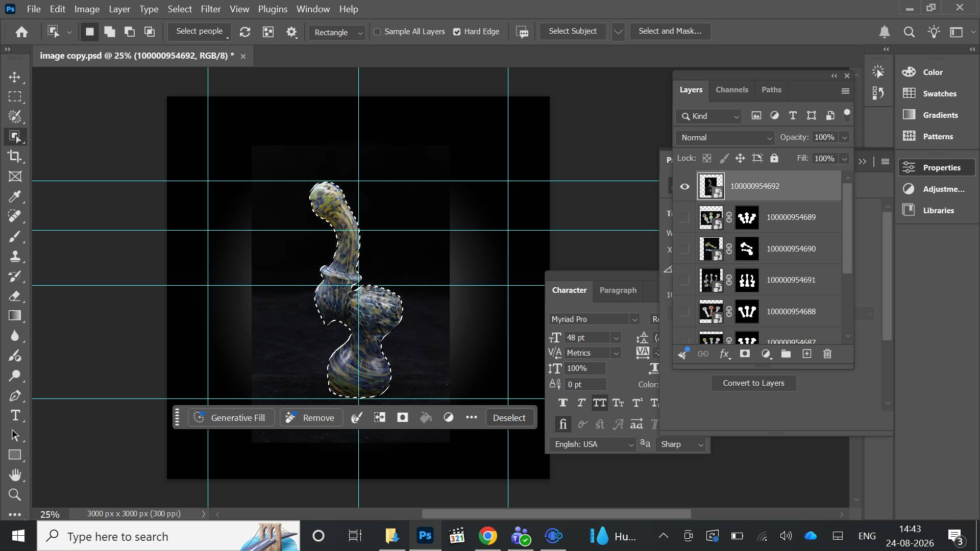This screenshot has height=551, width=980.
Task: Open the Normal blend mode dropdown
Action: point(725,137)
